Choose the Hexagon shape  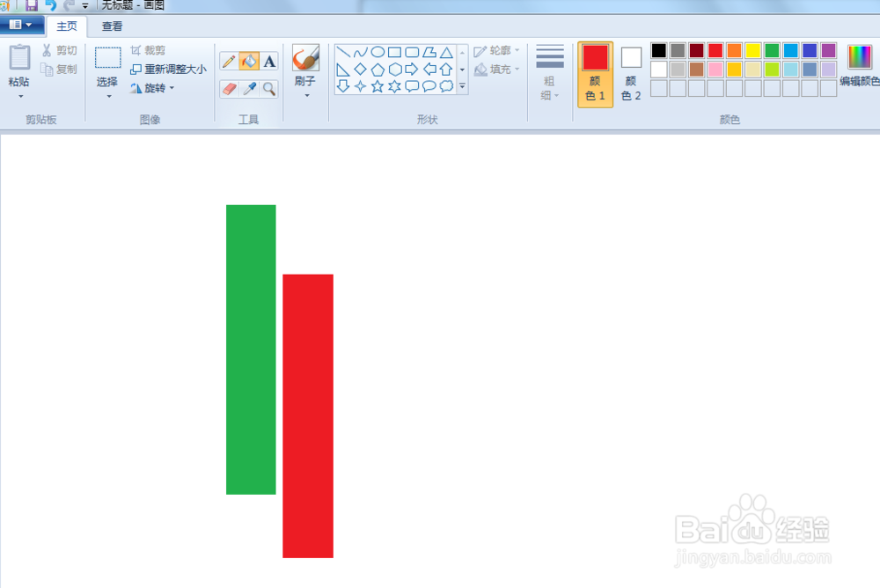394,70
